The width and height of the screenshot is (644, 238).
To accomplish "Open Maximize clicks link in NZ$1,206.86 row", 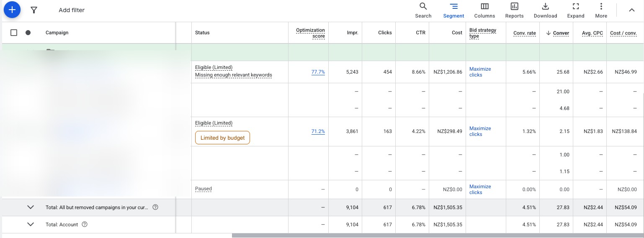I will [480, 72].
